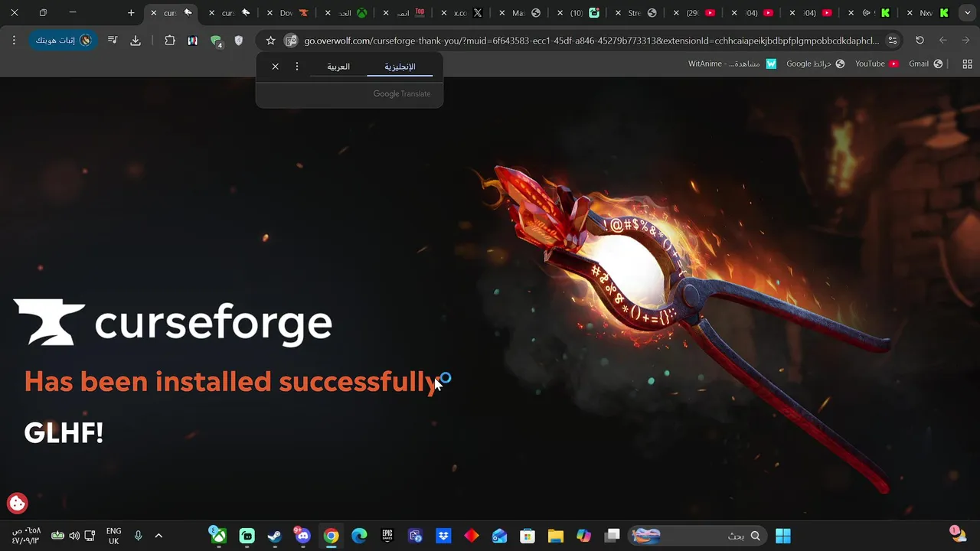Image resolution: width=980 pixels, height=551 pixels.
Task: Click the identity verification profile button
Action: click(63, 41)
